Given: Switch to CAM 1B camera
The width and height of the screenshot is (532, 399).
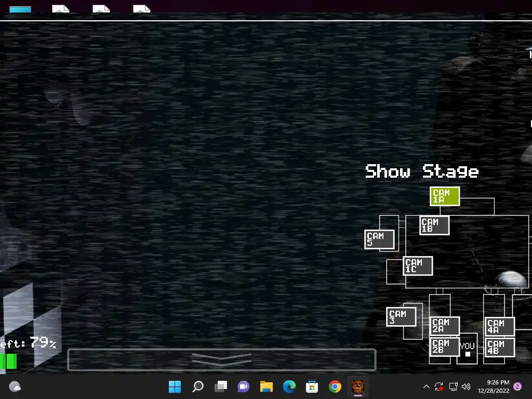Looking at the screenshot, I should [x=434, y=225].
